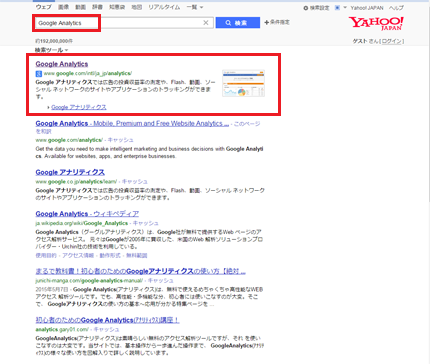The width and height of the screenshot is (430, 364).
Task: Open the 辞書 search tab
Action: [98, 7]
